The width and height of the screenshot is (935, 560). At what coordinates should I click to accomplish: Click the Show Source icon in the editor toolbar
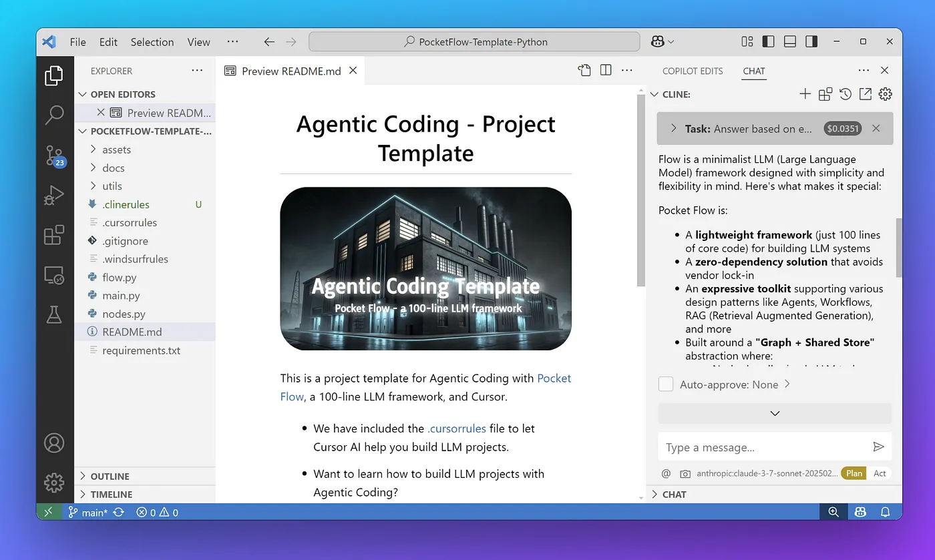[x=584, y=70]
